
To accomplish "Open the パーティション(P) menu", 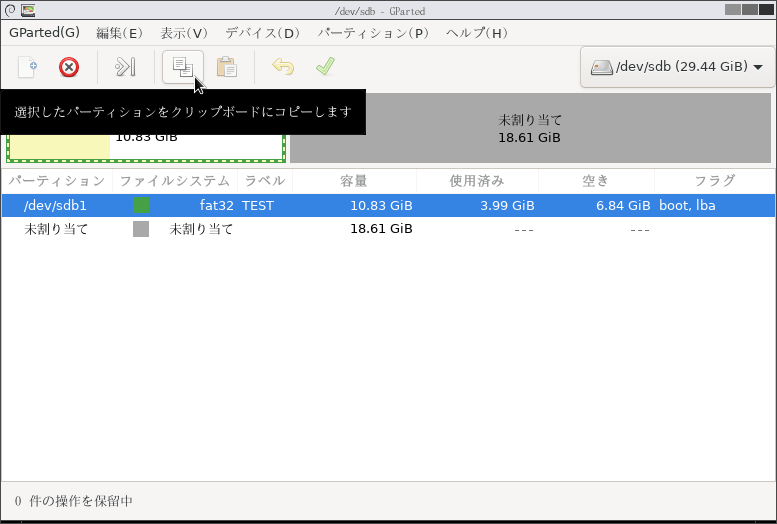I will (x=373, y=33).
